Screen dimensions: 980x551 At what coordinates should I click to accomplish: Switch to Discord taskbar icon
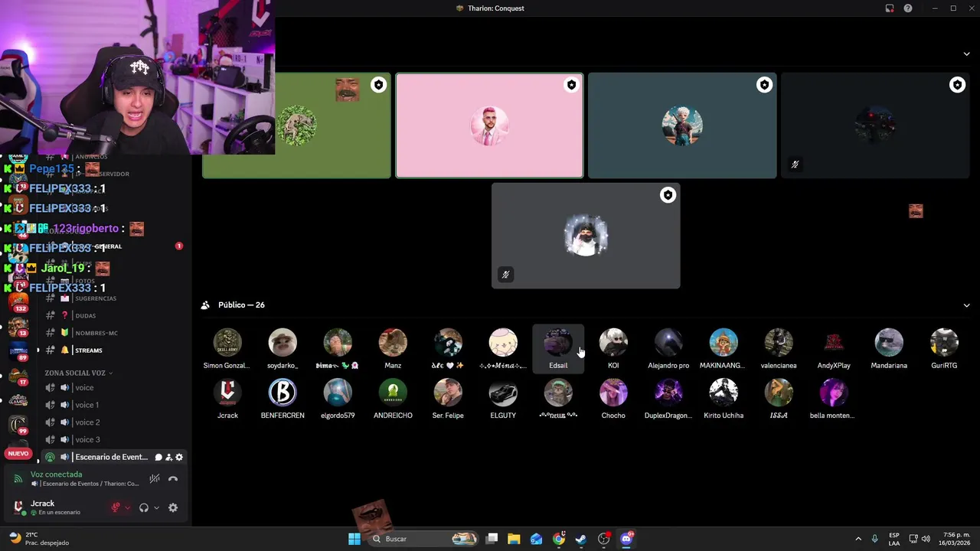coord(626,539)
